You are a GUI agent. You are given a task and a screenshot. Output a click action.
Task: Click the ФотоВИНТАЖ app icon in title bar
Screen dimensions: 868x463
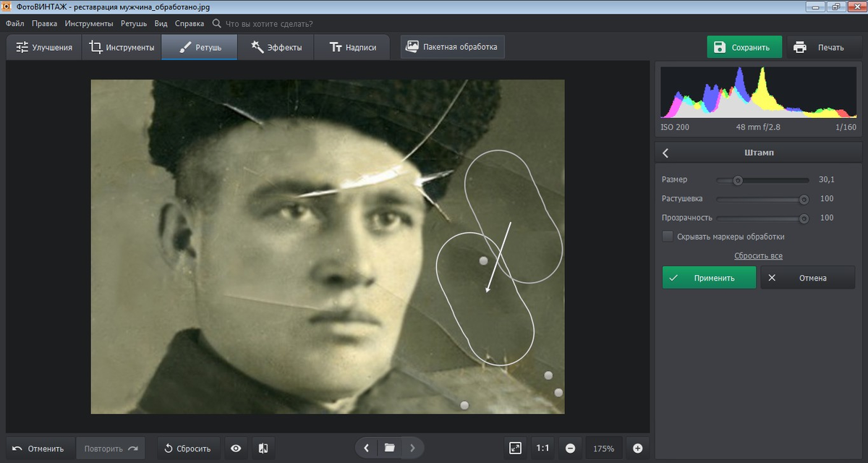[x=8, y=7]
